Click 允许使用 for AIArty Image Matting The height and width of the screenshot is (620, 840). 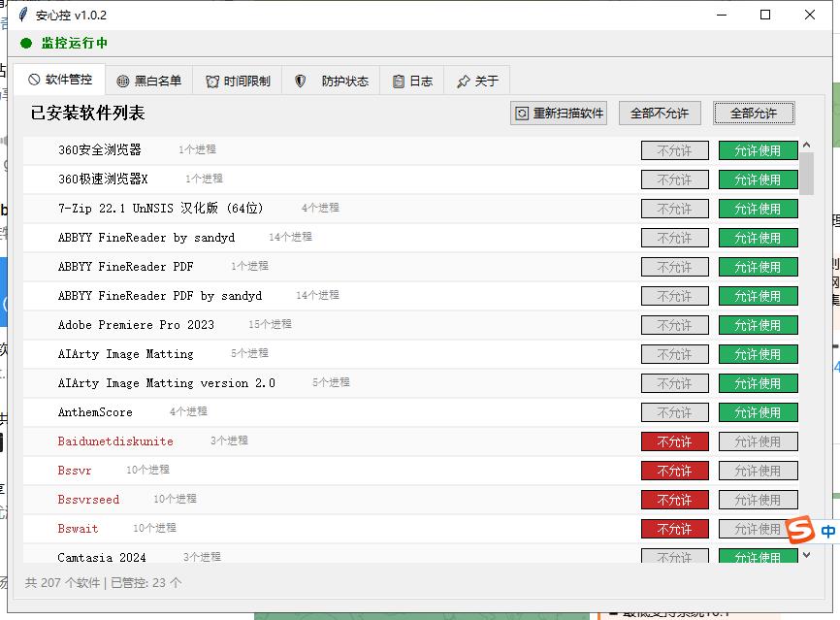[x=758, y=354]
